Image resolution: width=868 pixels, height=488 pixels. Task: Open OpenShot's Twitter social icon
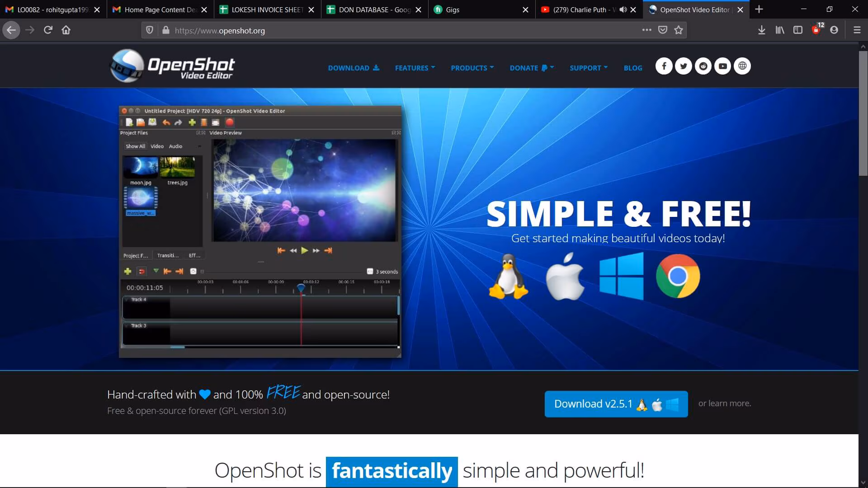683,66
